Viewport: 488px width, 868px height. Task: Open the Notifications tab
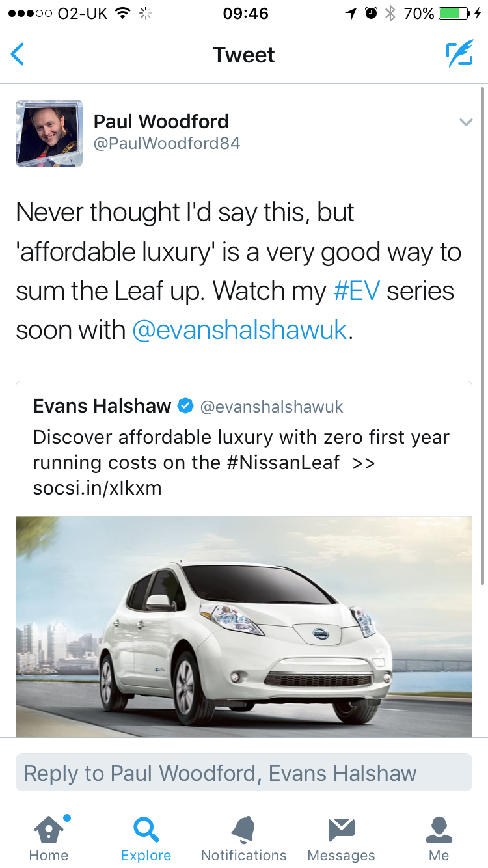tap(244, 838)
